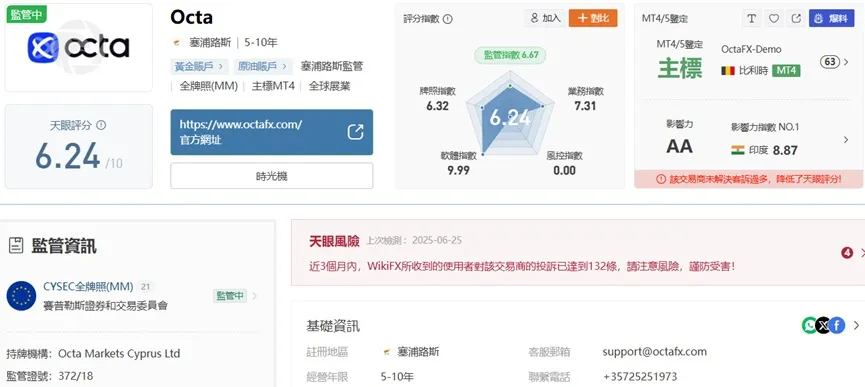Screen dimensions: 865x387
Task: Click the heart favorite icon
Action: click(x=773, y=18)
